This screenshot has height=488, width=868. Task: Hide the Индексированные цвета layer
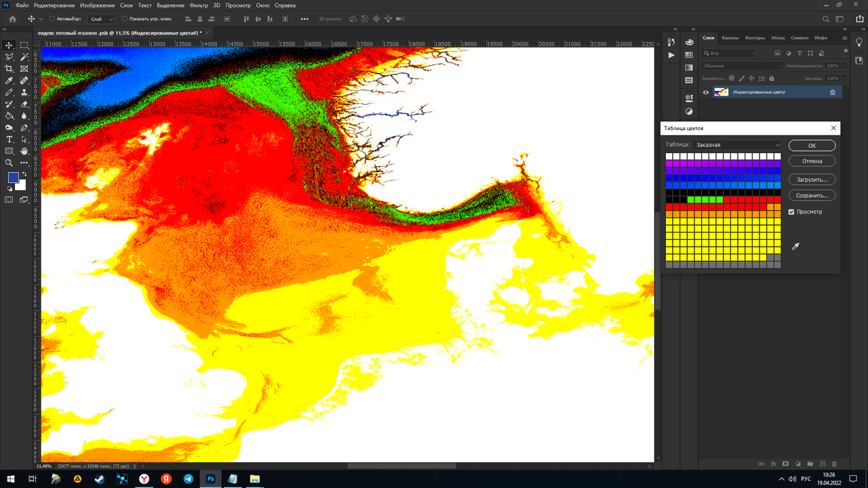[x=706, y=92]
